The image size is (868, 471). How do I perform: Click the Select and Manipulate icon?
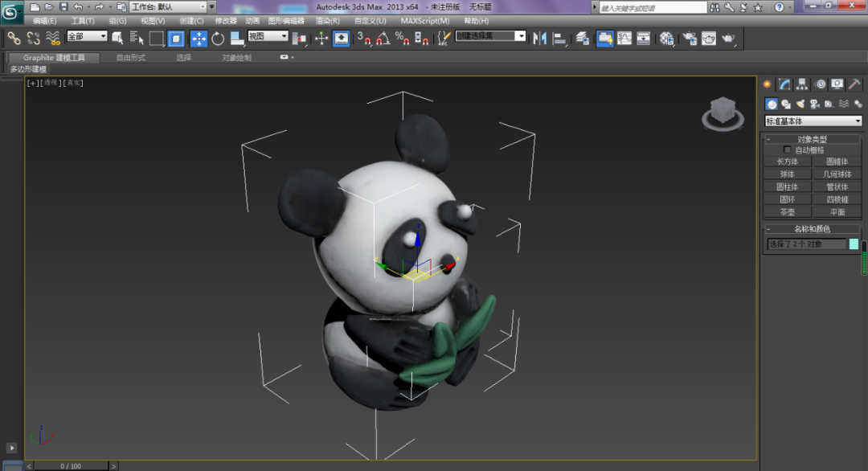click(x=321, y=39)
